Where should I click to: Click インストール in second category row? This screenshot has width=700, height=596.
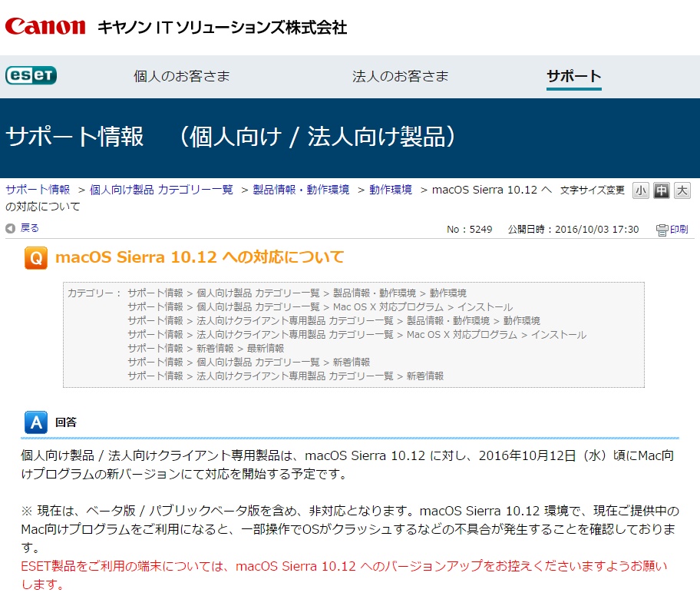[485, 307]
